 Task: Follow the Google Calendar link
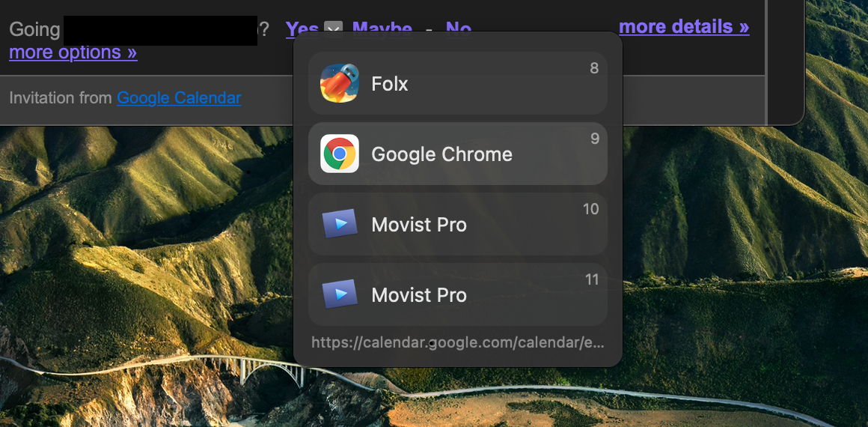click(179, 98)
